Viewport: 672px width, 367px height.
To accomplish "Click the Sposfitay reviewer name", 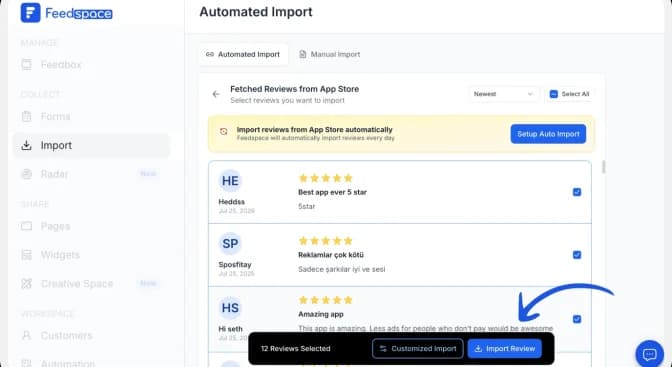I will [x=235, y=265].
